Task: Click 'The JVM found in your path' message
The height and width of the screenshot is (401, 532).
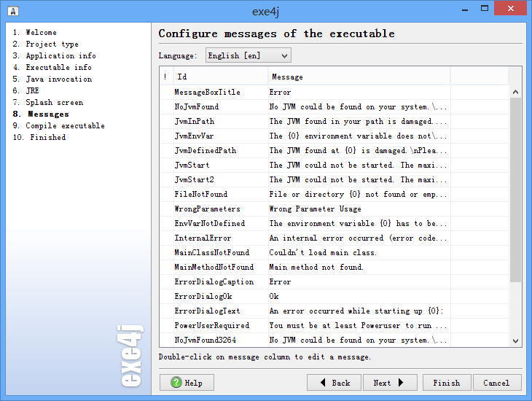Action: click(358, 121)
